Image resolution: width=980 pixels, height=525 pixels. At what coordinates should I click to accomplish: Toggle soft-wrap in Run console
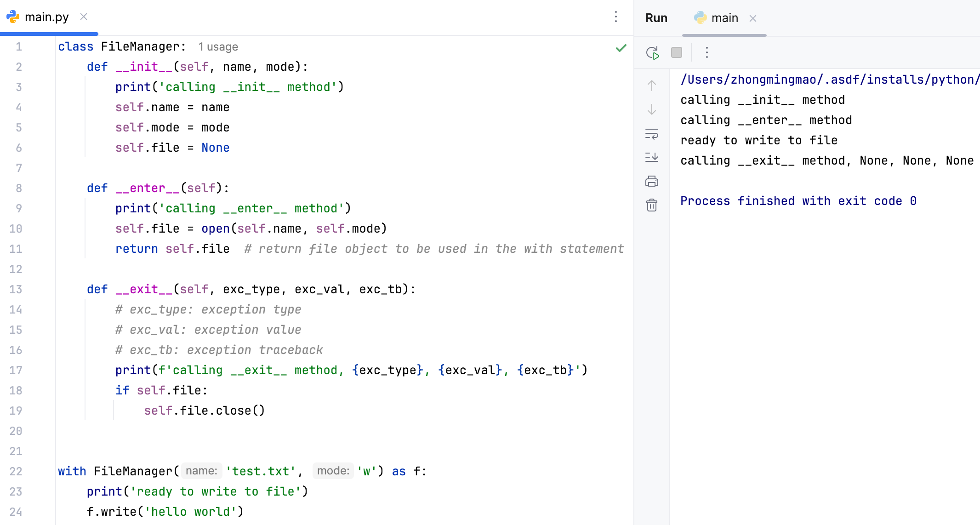[652, 134]
